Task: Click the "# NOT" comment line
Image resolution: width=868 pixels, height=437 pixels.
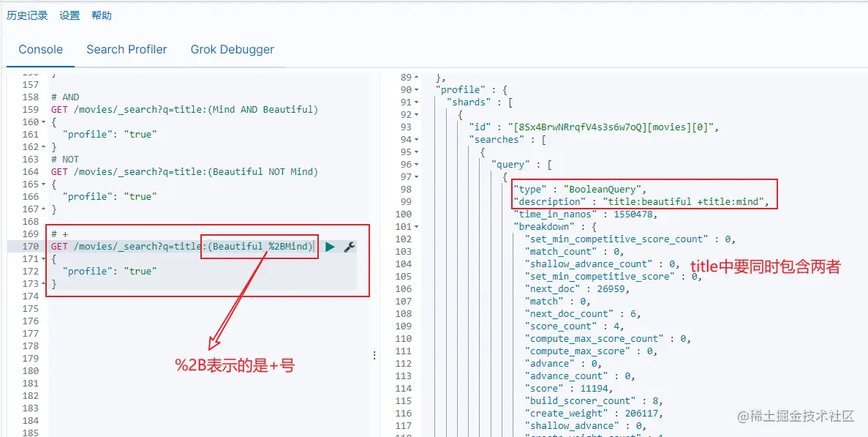Action: click(x=65, y=159)
